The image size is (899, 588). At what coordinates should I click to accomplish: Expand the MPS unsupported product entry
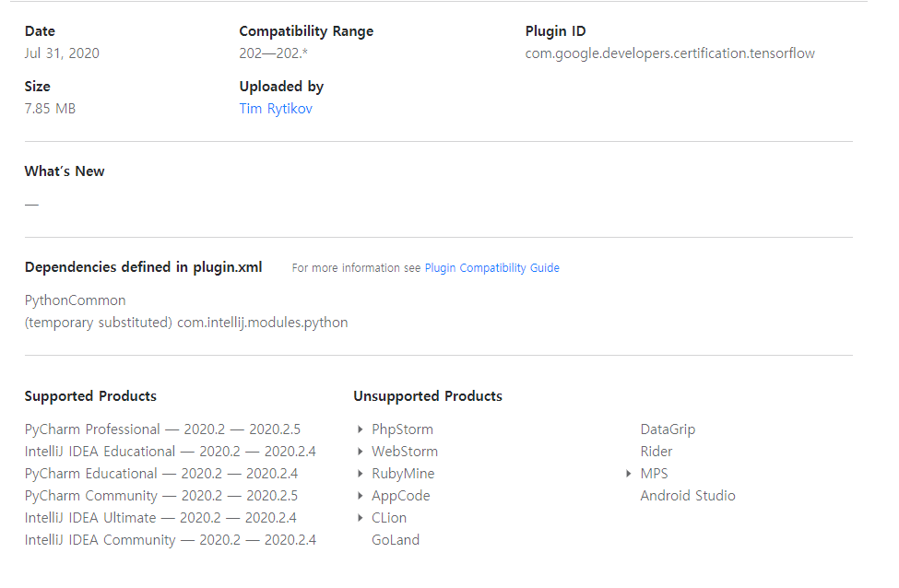629,474
